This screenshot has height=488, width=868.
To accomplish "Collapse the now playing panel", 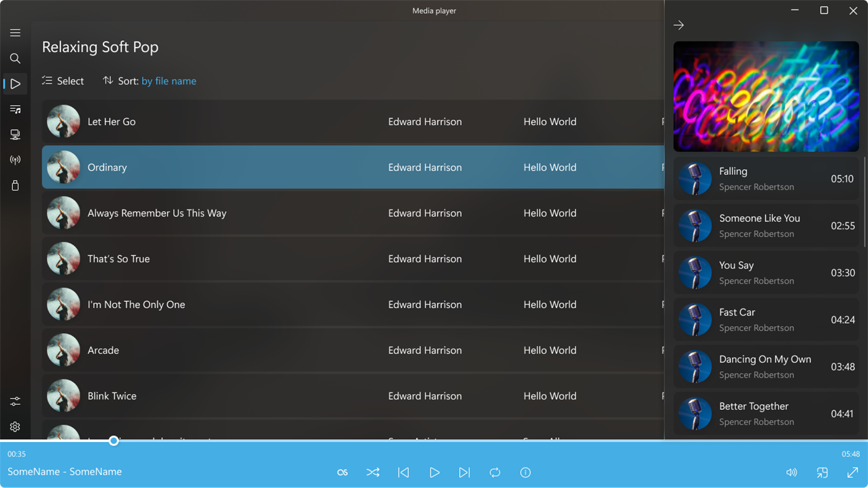I will (679, 25).
